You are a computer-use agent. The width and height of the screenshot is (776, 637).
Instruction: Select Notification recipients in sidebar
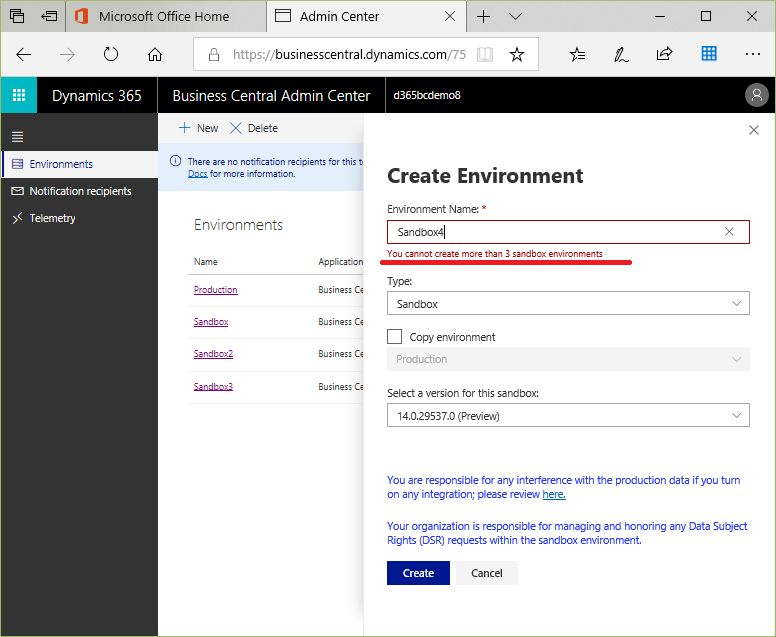pos(80,191)
